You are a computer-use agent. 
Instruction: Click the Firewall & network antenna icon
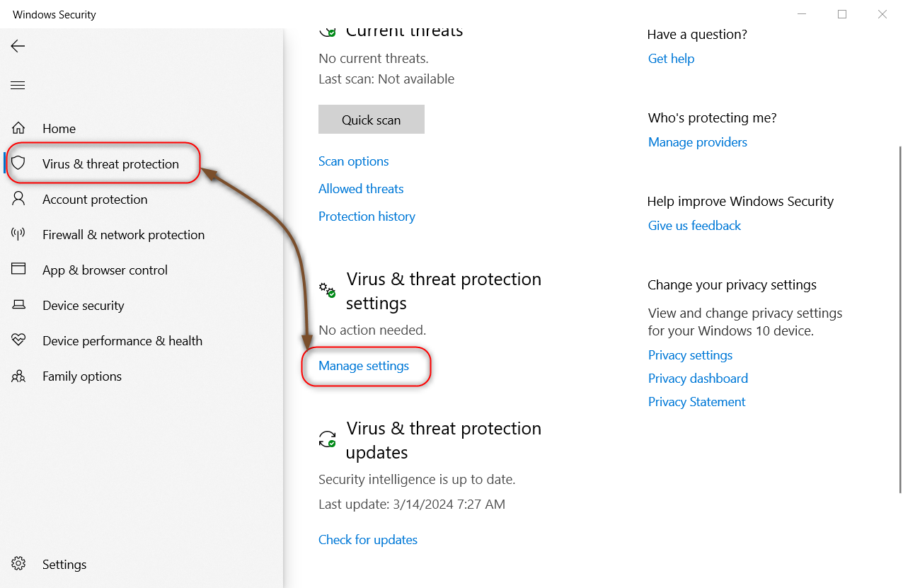[18, 234]
